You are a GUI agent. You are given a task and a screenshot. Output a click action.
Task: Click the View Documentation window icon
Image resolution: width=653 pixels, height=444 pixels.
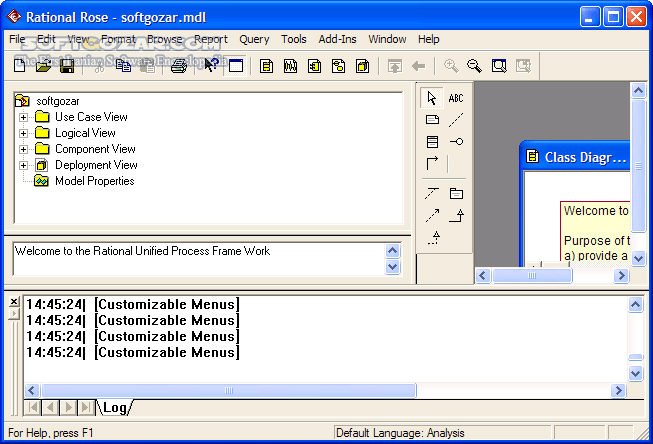(x=236, y=66)
